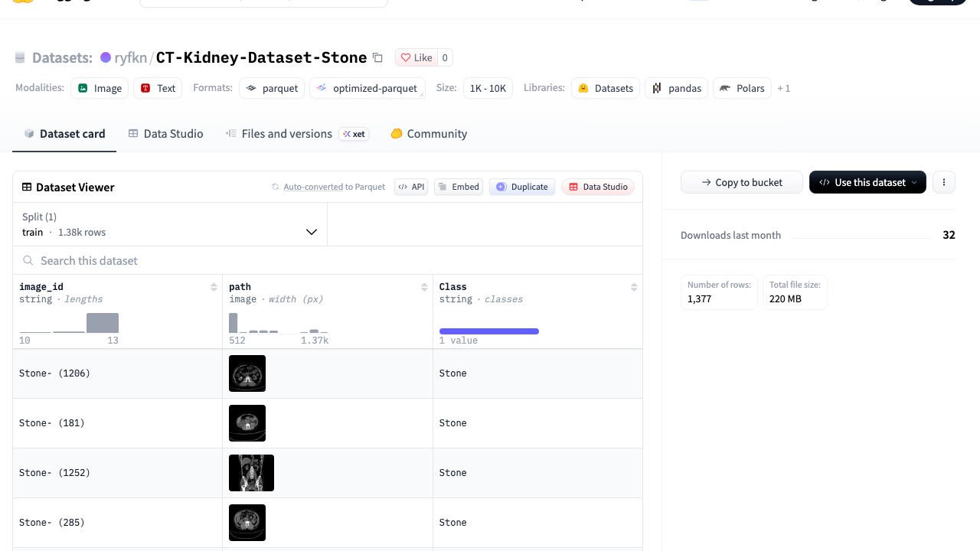Select the Datasets library tag
The width and height of the screenshot is (980, 551).
[606, 88]
